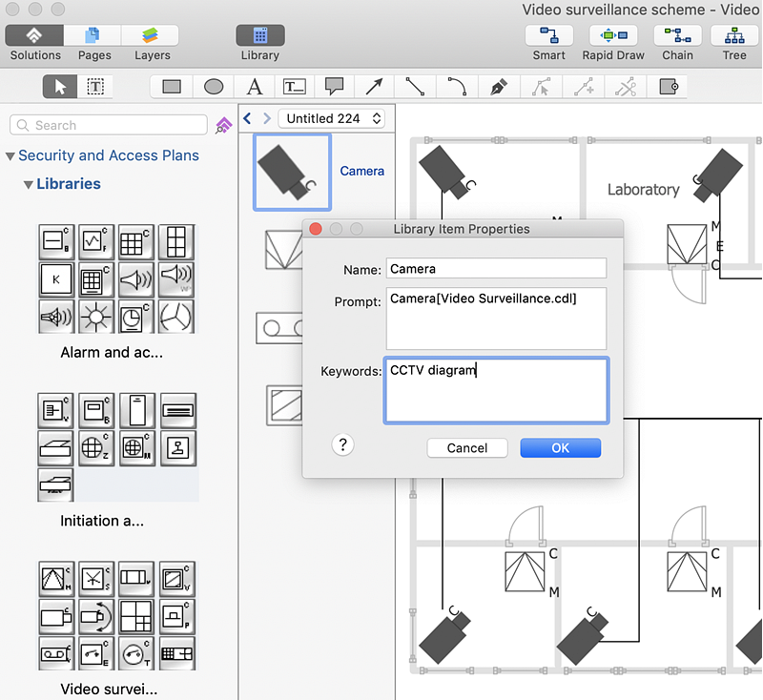Toggle the Library button

[260, 36]
